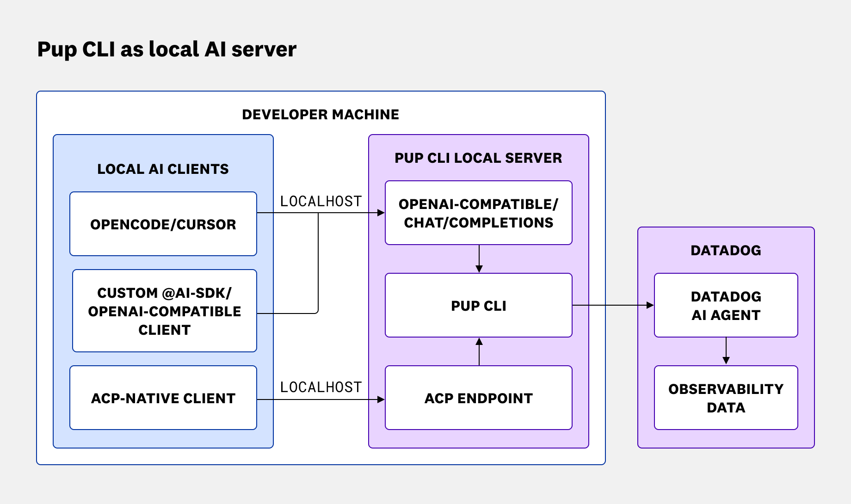851x504 pixels.
Task: Click the LOCALHOST label near OPENCODE/CURSOR
Action: (x=321, y=201)
